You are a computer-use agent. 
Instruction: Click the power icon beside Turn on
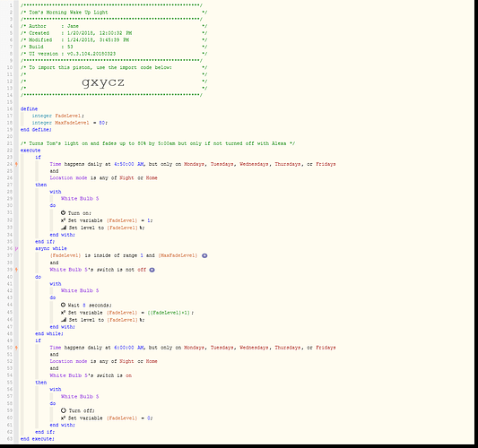[63, 213]
